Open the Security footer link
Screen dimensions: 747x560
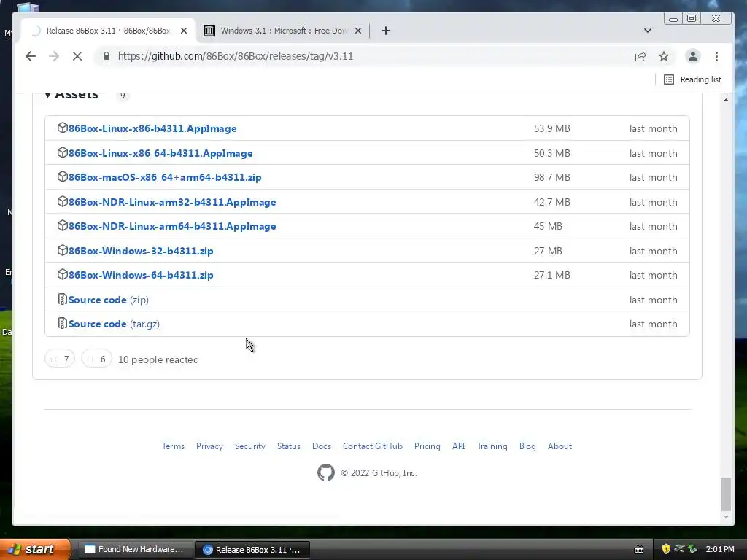click(x=250, y=446)
